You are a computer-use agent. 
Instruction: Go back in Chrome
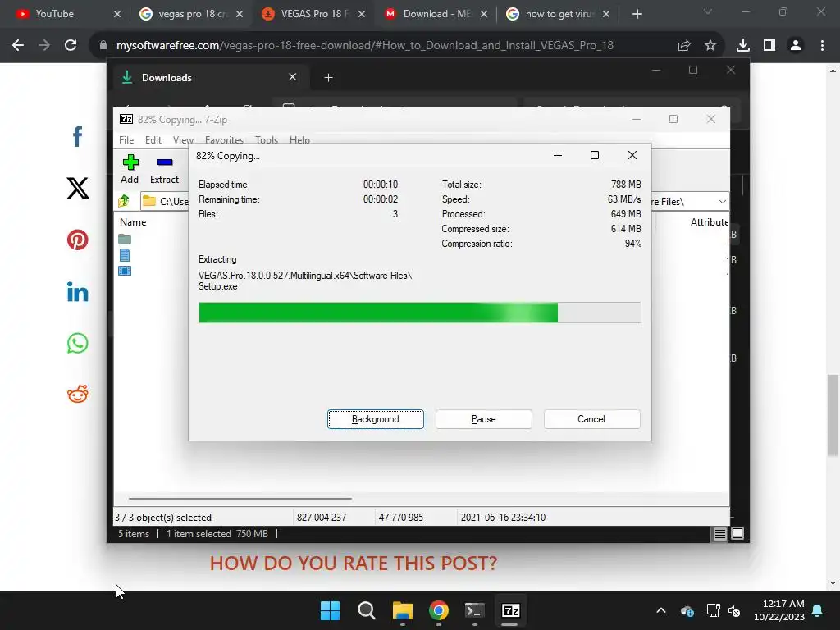(x=18, y=46)
